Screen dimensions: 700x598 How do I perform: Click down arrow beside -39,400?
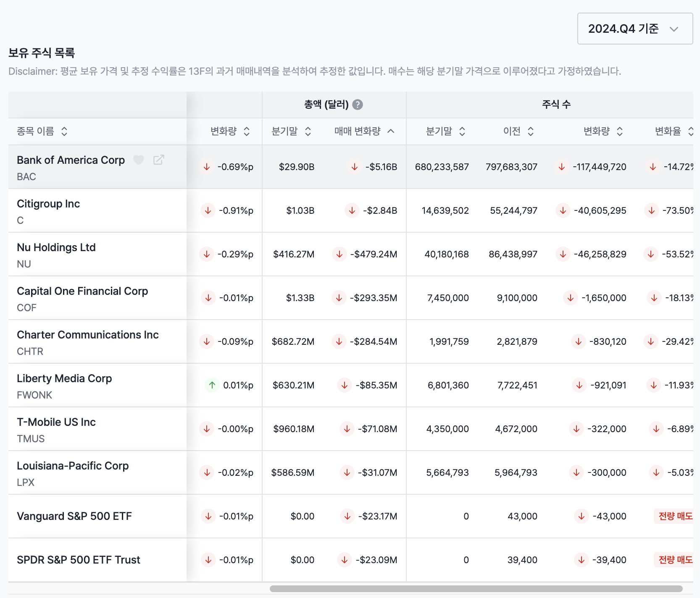click(582, 560)
